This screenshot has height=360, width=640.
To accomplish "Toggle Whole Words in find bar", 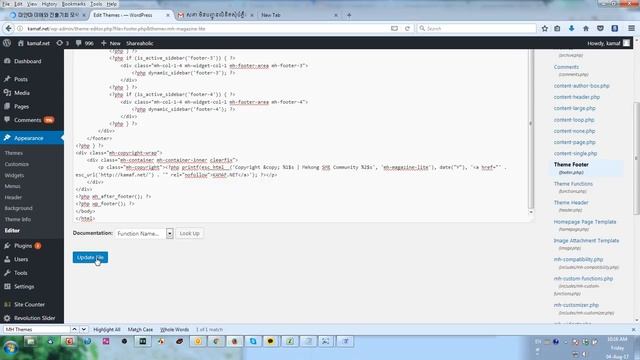I will [x=174, y=329].
